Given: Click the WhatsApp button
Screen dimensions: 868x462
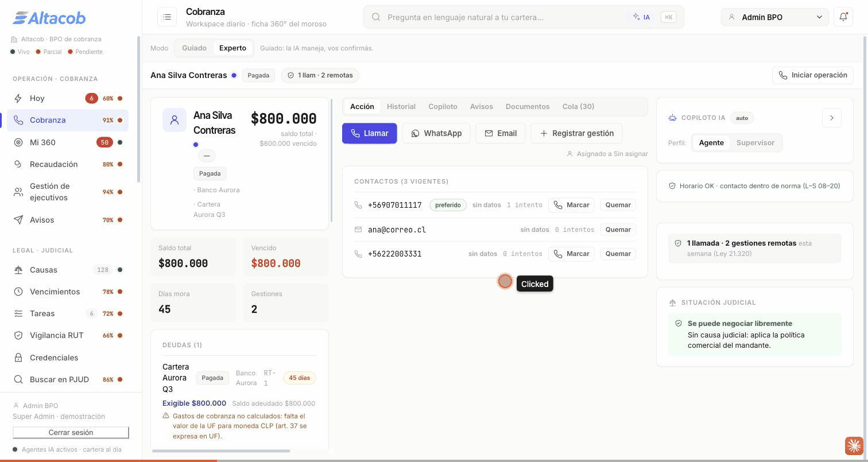Looking at the screenshot, I should point(436,133).
